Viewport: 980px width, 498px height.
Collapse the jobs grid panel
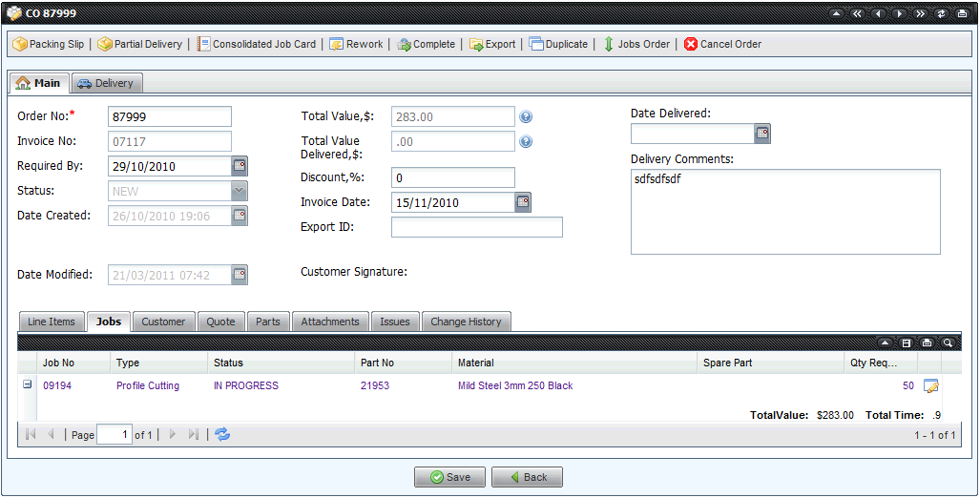click(885, 342)
